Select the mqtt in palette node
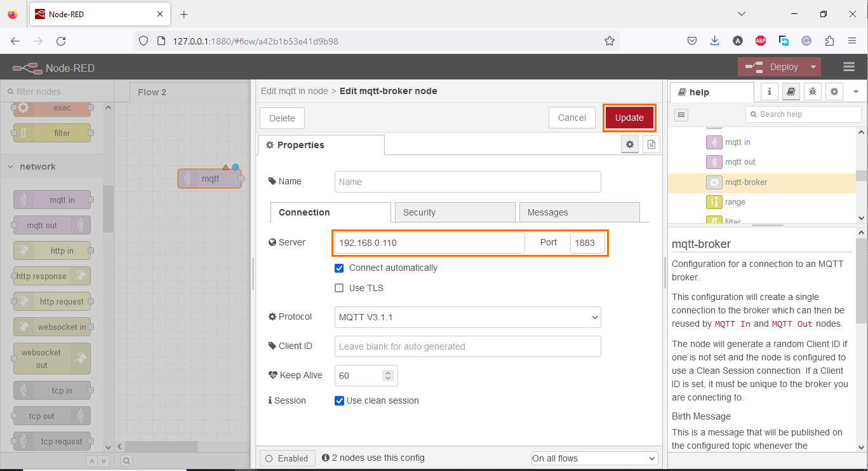868x471 pixels. (52, 200)
